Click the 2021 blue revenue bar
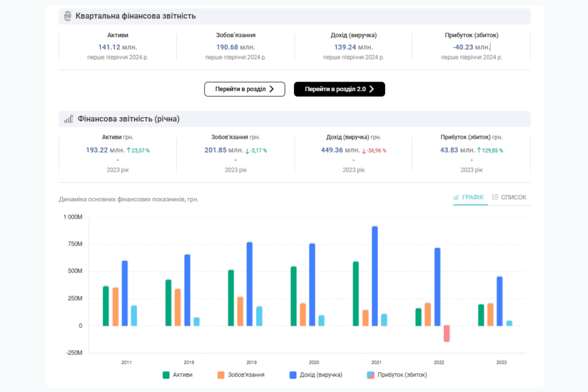The image size is (588, 392). coord(374,275)
